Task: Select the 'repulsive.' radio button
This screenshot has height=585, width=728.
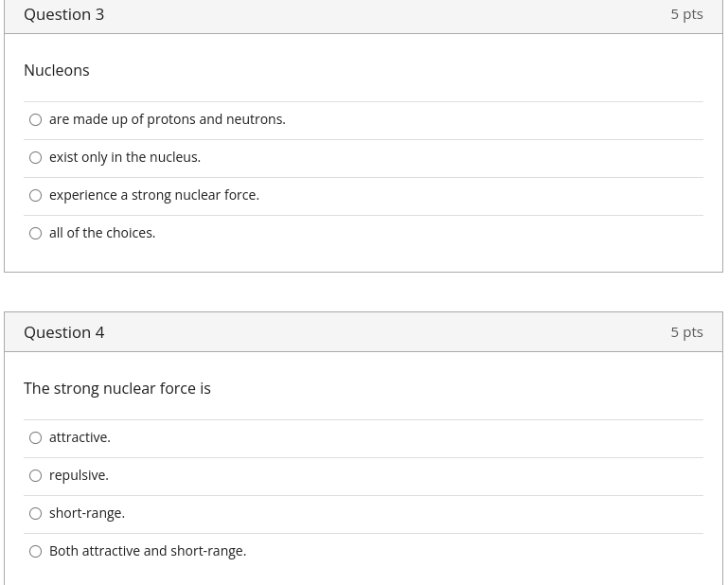Action: pyautogui.click(x=35, y=476)
